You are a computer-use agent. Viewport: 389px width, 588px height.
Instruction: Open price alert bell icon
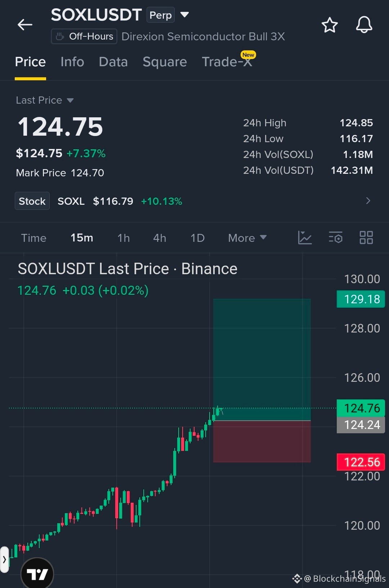(x=364, y=25)
